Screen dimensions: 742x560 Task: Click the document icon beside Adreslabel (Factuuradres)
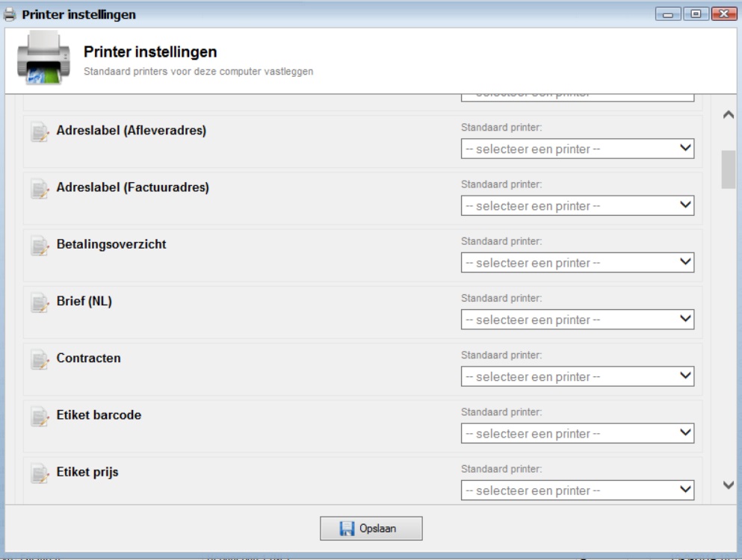point(39,190)
